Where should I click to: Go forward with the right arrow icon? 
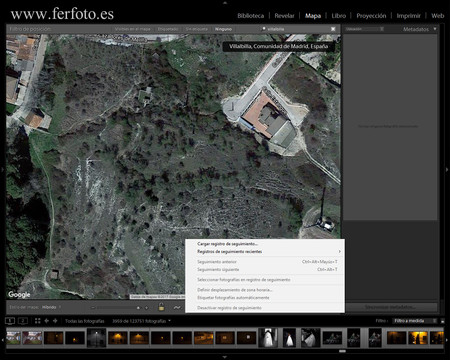click(55, 321)
